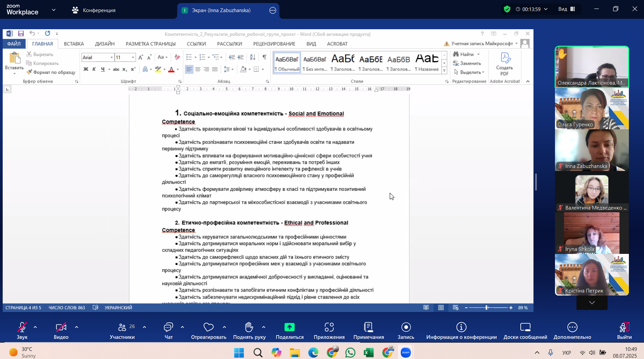This screenshot has height=359, width=644.
Task: Expand more participant video thumbnails below
Action: point(592,303)
